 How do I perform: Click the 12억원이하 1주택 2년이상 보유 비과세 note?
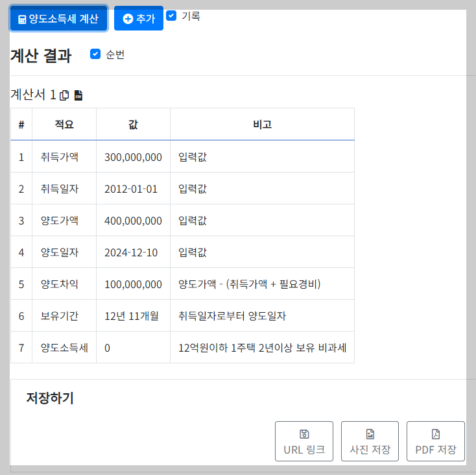pos(262,347)
